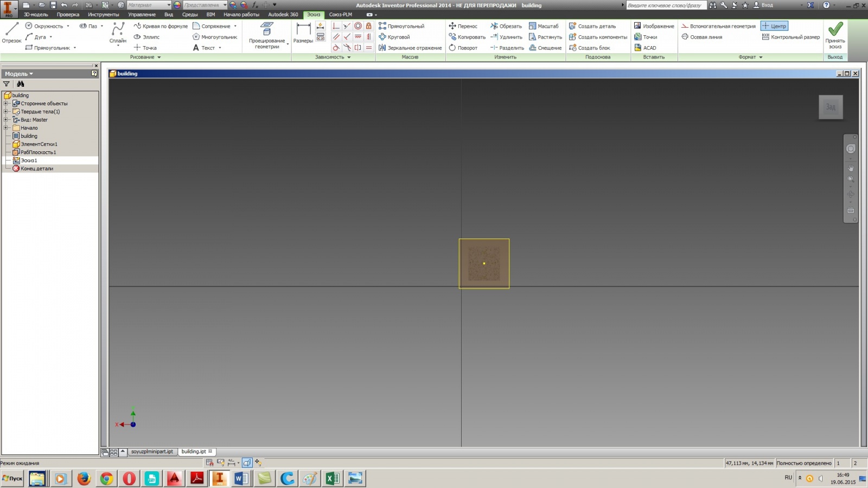Activate the Обрезать trim tool
This screenshot has width=868, height=488.
click(506, 26)
